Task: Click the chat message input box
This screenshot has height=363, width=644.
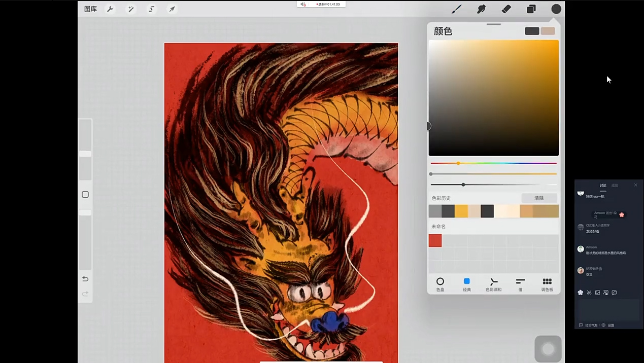Action: coord(609,309)
